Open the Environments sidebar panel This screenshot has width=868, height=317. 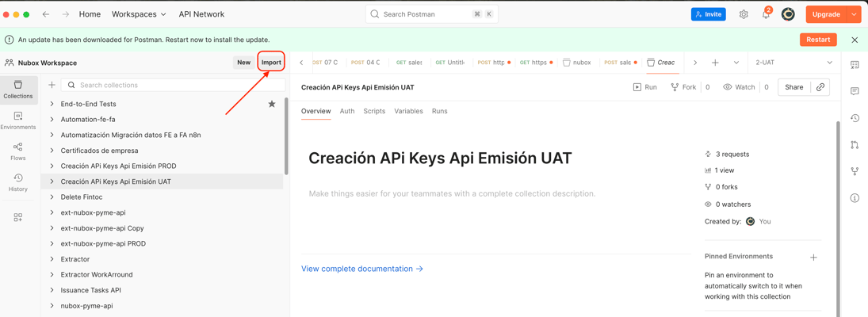click(17, 120)
